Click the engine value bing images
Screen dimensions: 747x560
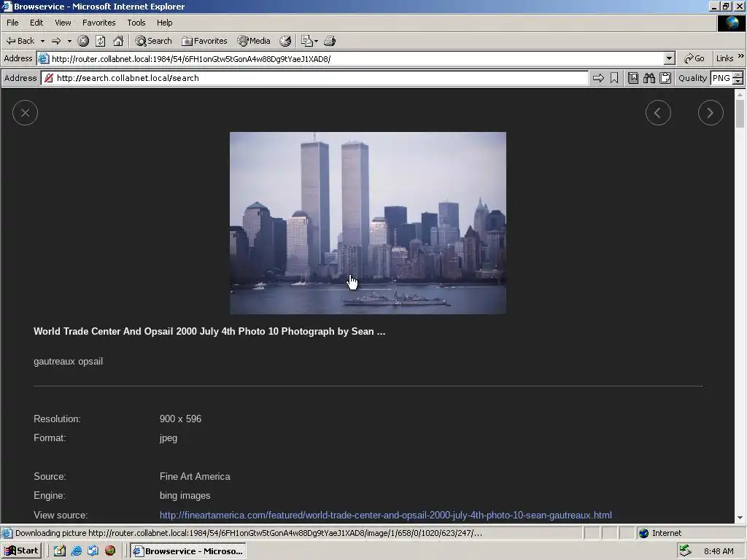point(185,496)
